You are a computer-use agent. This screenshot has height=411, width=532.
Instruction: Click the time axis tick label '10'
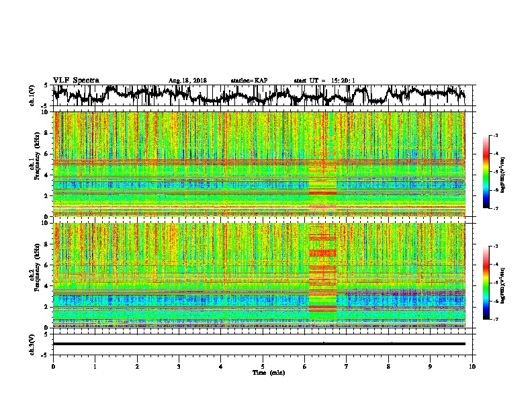coord(472,367)
